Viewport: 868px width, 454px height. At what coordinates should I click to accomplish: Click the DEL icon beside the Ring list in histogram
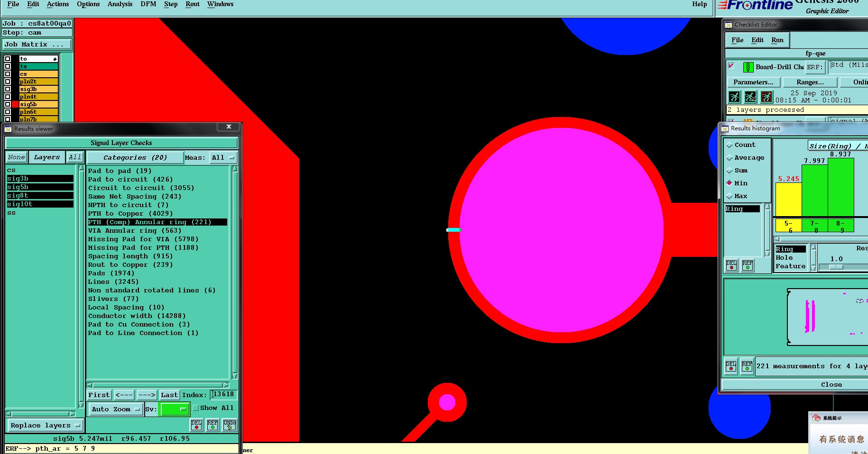coord(731,265)
